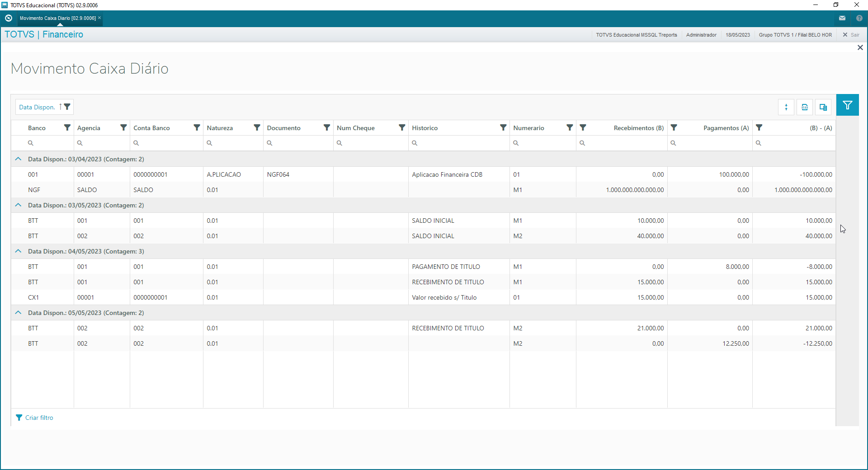This screenshot has width=868, height=470.
Task: Collapse the 03/04/2023 group
Action: pos(18,159)
